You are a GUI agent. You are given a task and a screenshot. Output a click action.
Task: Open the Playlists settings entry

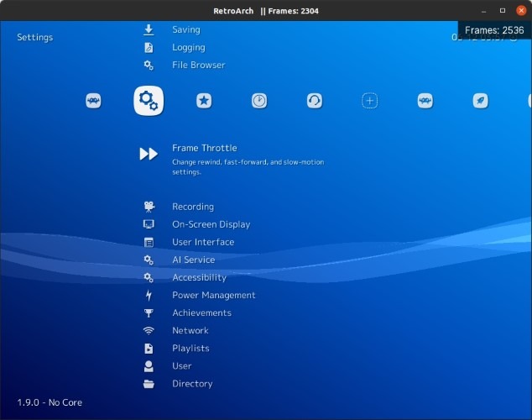(190, 348)
